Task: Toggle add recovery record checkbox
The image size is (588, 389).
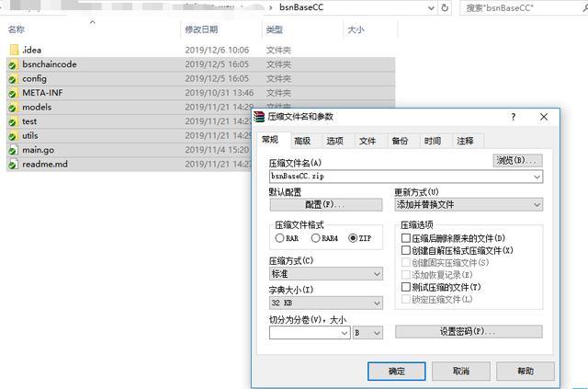Action: click(x=406, y=274)
